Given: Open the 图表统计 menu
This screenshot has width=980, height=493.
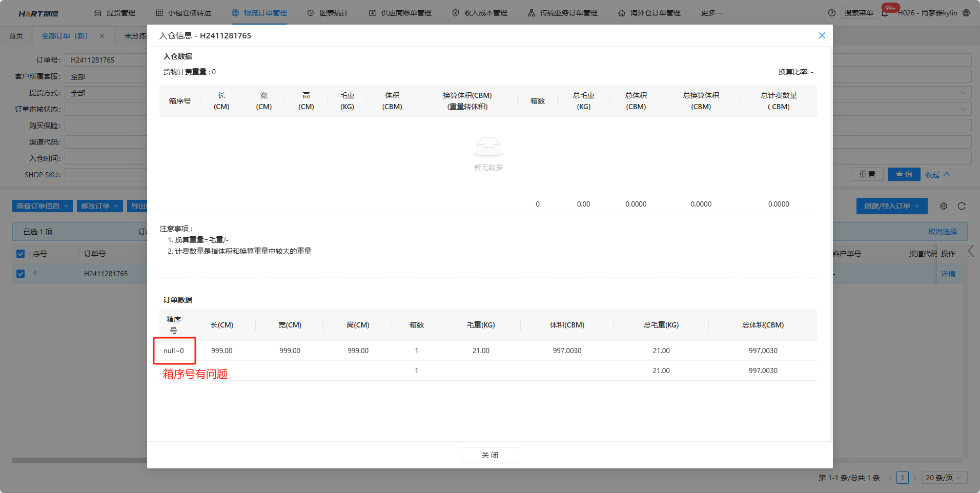Looking at the screenshot, I should (328, 13).
